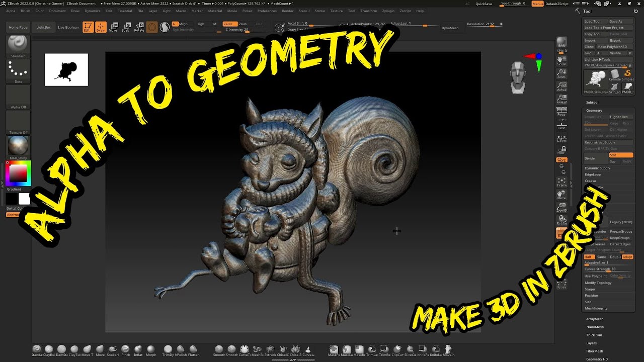The image size is (644, 362).
Task: Pick a color in the color picker square
Action: click(x=18, y=173)
